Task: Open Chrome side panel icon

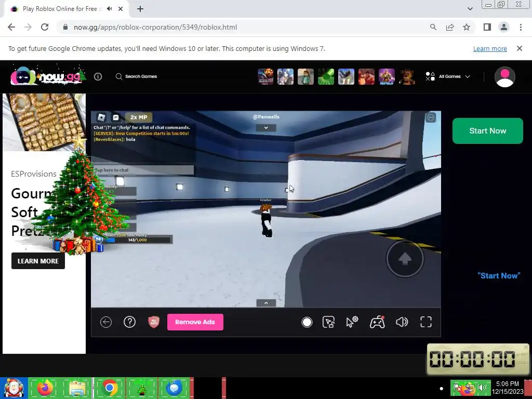Action: coord(487,27)
